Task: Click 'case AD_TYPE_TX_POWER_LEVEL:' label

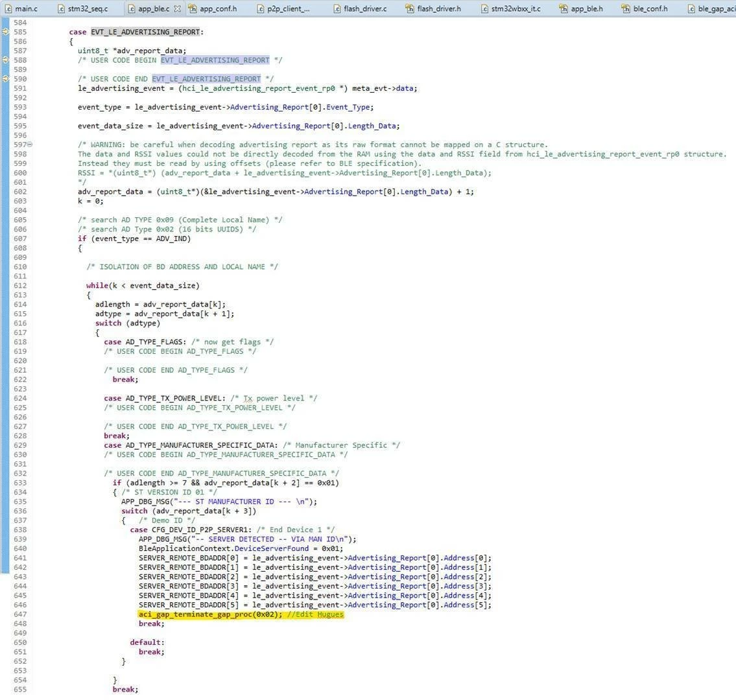Action: point(165,398)
